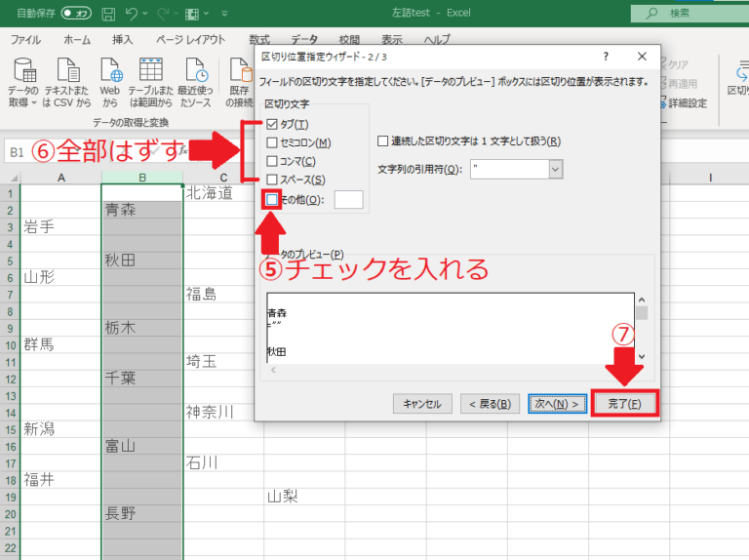Click the 次へ(N) button
This screenshot has height=560, width=749.
click(557, 404)
